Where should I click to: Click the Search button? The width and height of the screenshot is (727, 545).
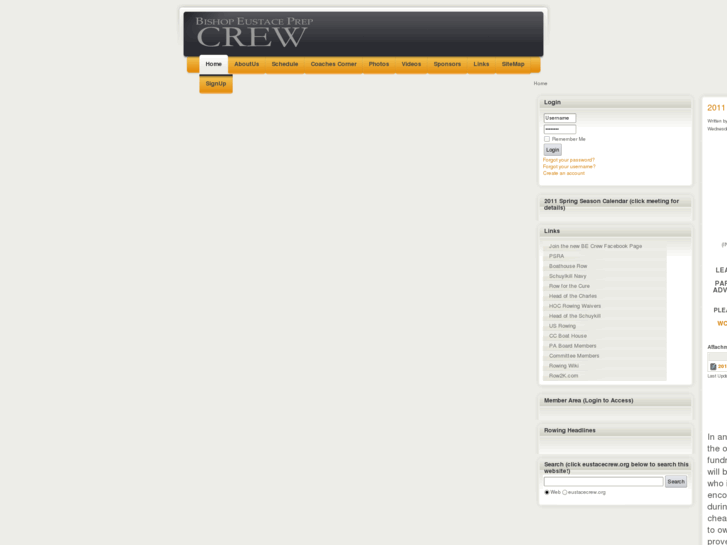click(x=676, y=481)
